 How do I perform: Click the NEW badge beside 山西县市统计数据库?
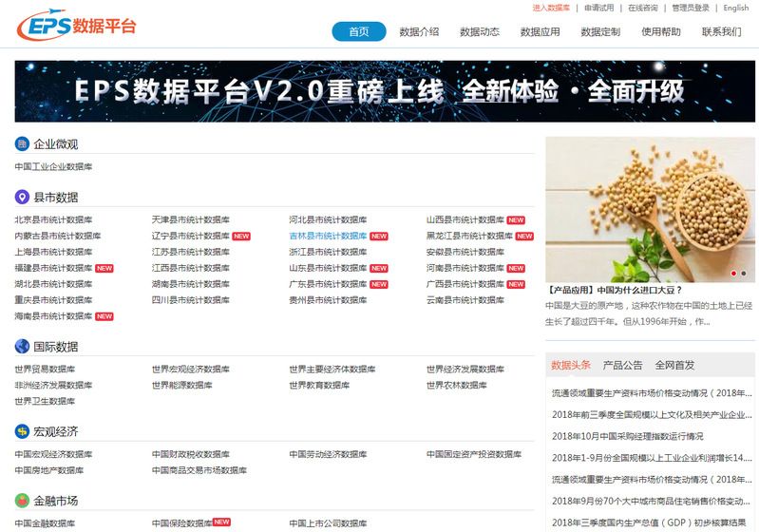tap(516, 220)
